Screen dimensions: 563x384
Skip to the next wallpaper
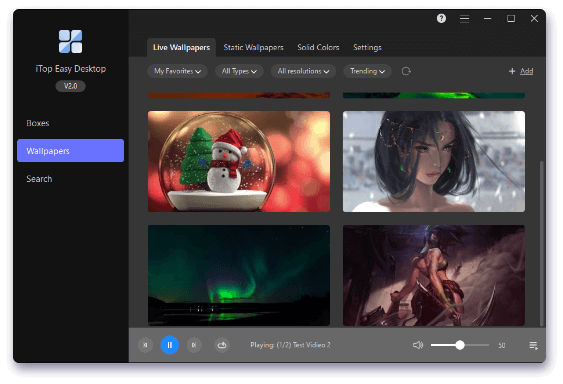(194, 345)
